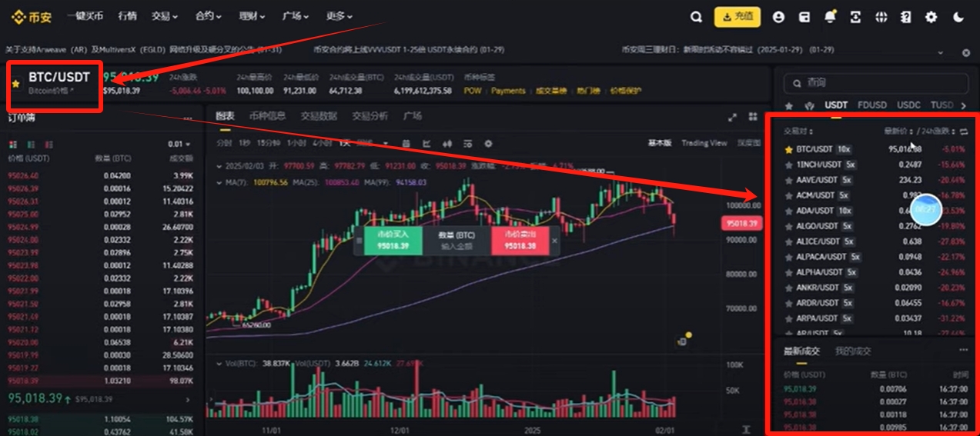Viewport: 980px width, 436px height.
Task: Open chart settings gear in chart toolbar
Action: (x=487, y=143)
